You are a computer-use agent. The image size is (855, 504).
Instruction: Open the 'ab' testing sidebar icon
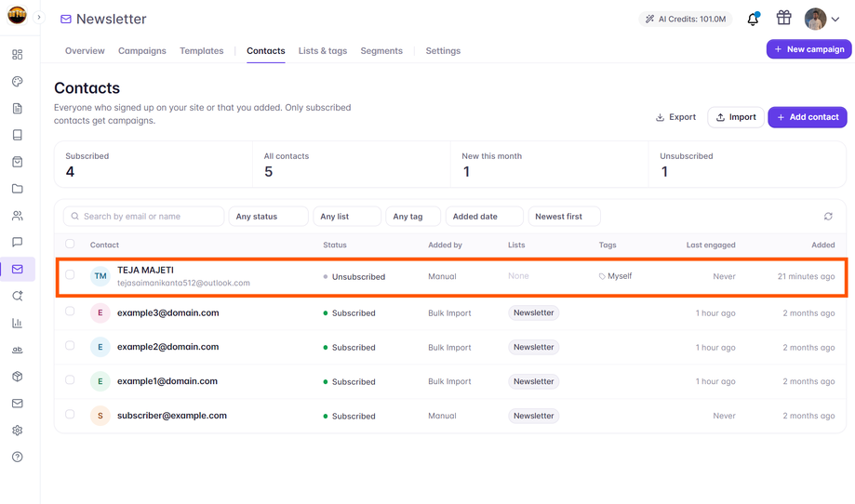(x=18, y=350)
